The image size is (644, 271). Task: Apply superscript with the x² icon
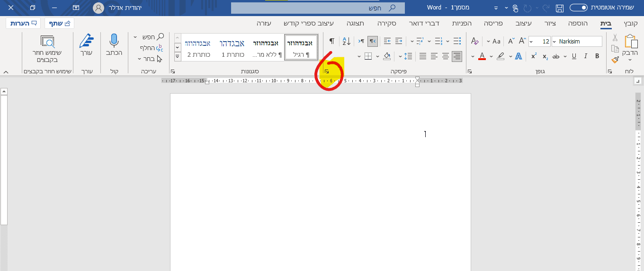click(x=534, y=56)
